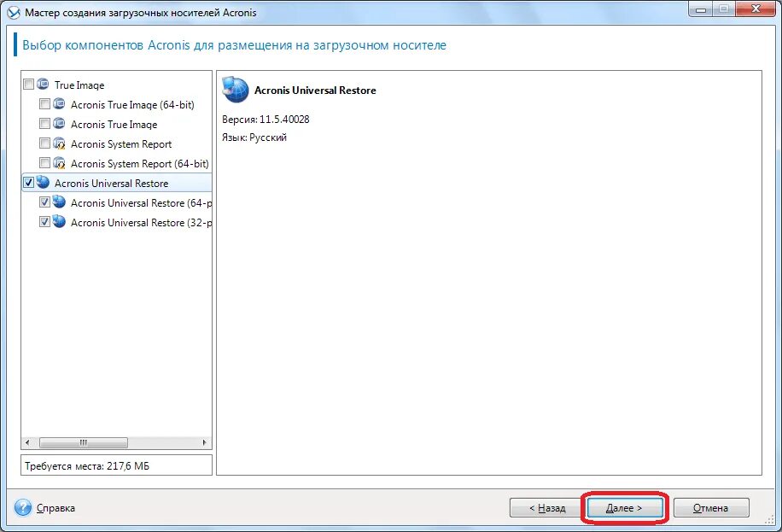
Task: Select Acronis True Image (64-bit) row label
Action: pyautogui.click(x=132, y=105)
